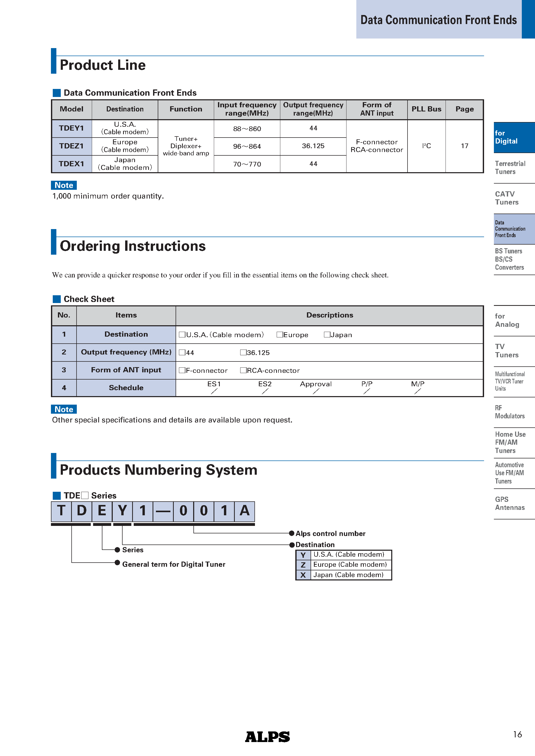
Task: Open the RF Modulators side tab
Action: [509, 412]
